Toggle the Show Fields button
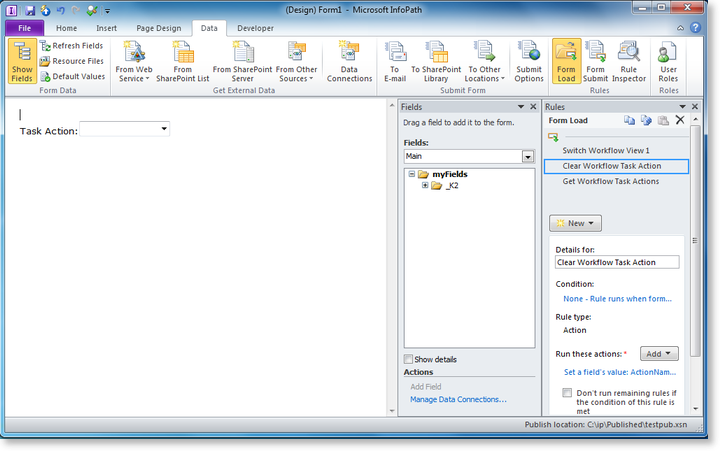The width and height of the screenshot is (720, 451). click(x=22, y=61)
